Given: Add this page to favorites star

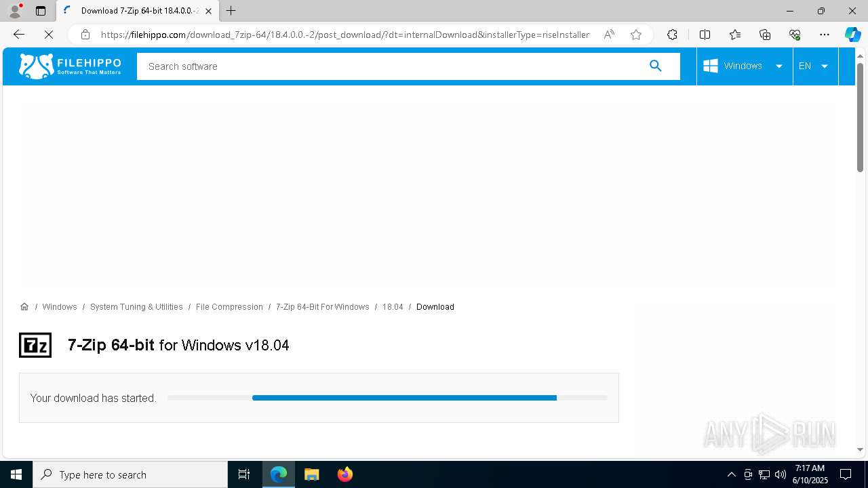Looking at the screenshot, I should click(x=636, y=35).
